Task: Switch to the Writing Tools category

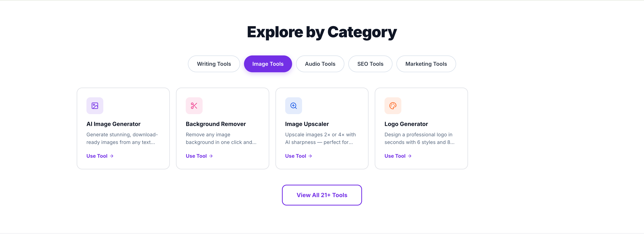Action: [x=214, y=64]
